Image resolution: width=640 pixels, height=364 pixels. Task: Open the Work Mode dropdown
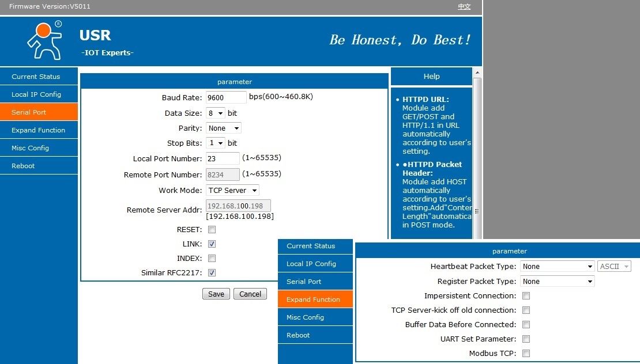coord(232,191)
